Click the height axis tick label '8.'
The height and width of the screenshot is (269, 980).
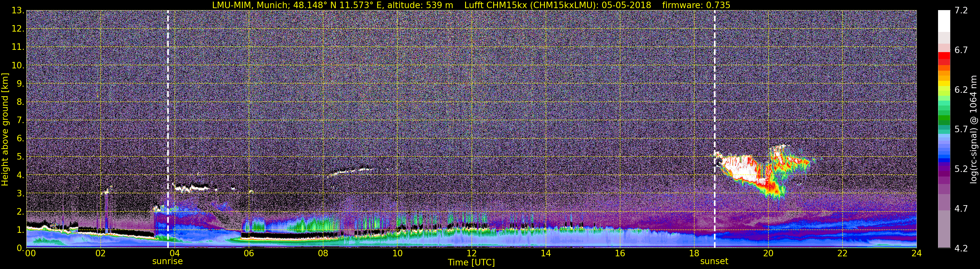[20, 102]
